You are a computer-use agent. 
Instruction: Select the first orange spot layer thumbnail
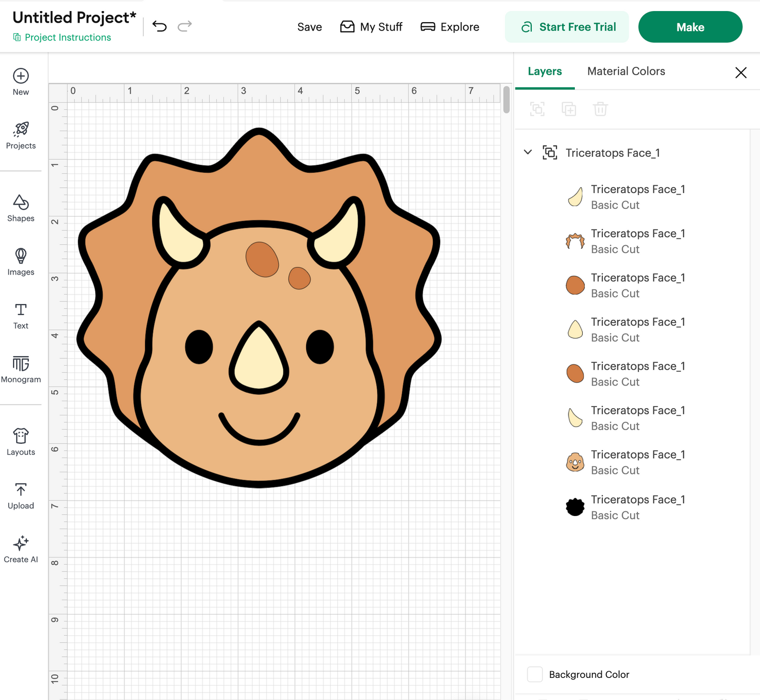click(x=575, y=285)
